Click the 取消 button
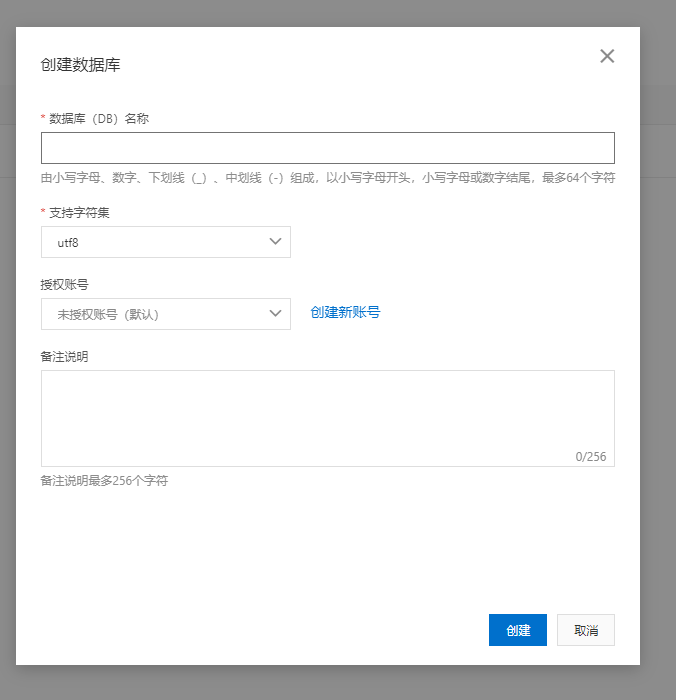Screen dimensions: 676x700 (586, 630)
